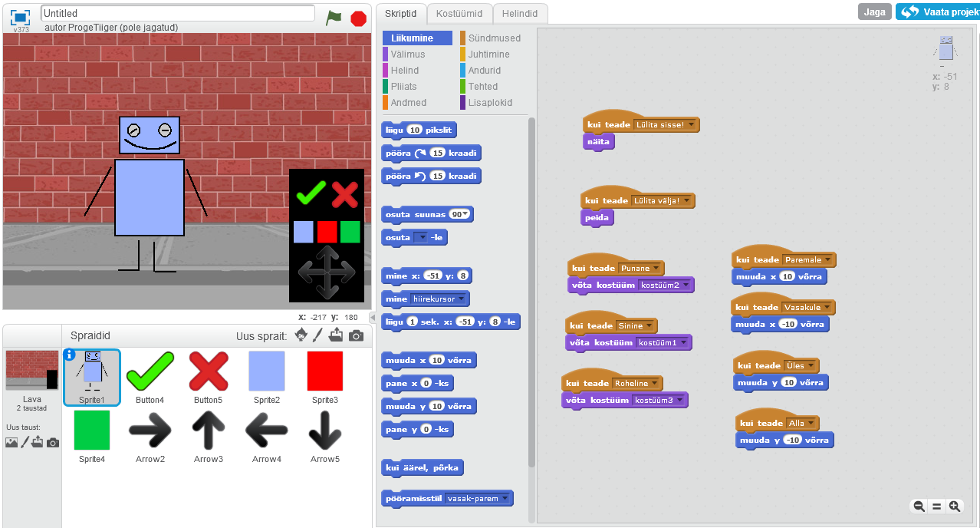Image resolution: width=980 pixels, height=528 pixels.
Task: Open the Helindid tab
Action: pos(520,13)
